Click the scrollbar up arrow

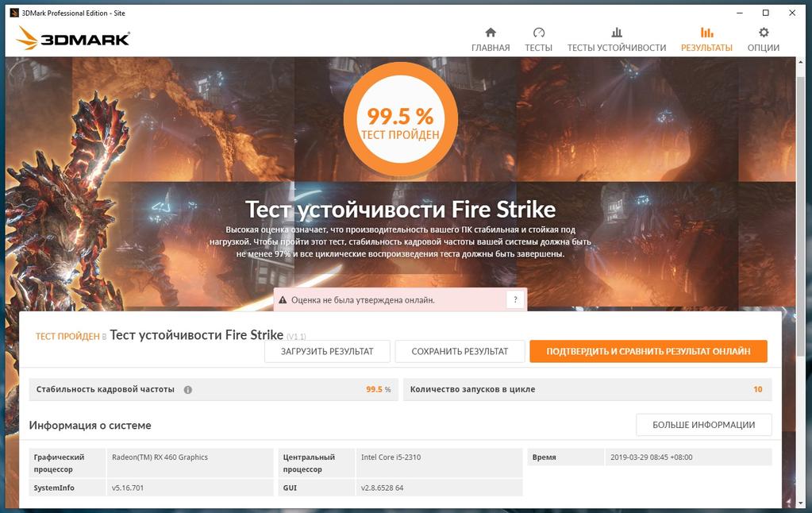[802, 62]
